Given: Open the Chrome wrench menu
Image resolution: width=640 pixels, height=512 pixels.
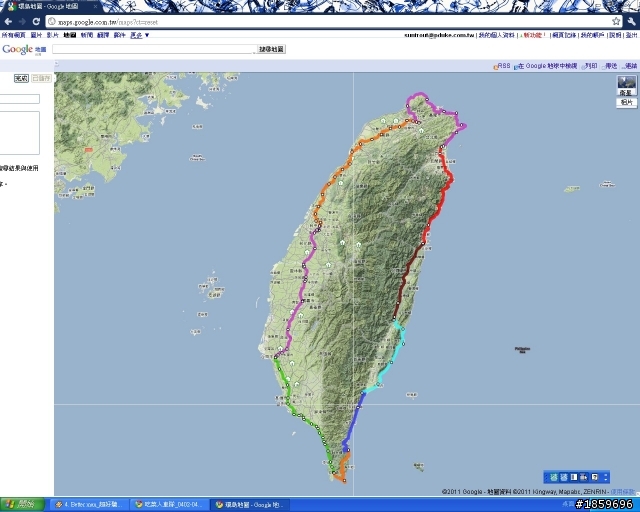Looking at the screenshot, I should 631,21.
